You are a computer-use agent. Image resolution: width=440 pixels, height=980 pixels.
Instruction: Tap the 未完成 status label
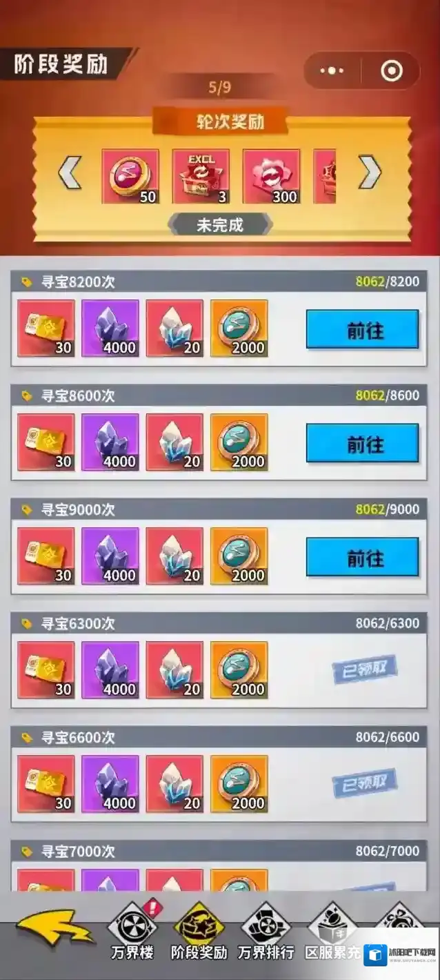click(221, 225)
